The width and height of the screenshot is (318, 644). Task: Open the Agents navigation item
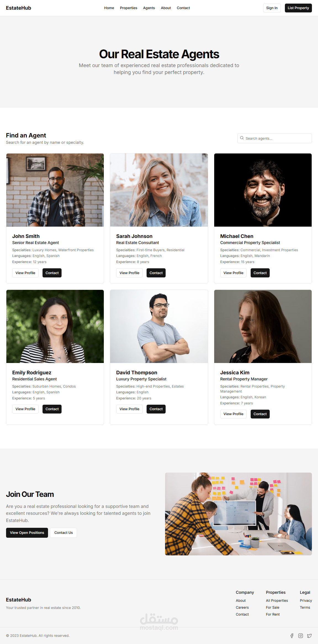[149, 8]
